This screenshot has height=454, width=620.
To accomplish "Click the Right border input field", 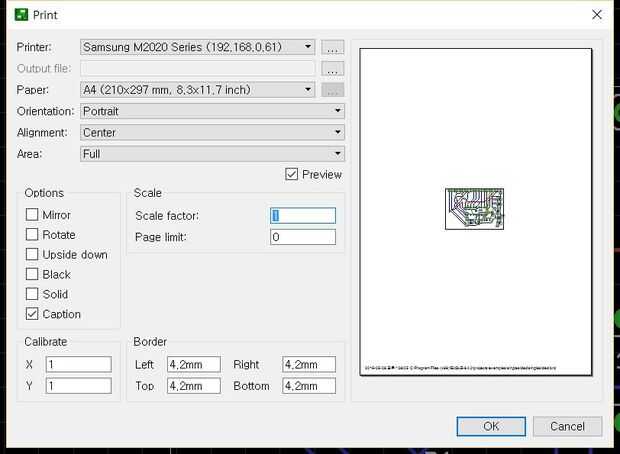I will pos(309,364).
